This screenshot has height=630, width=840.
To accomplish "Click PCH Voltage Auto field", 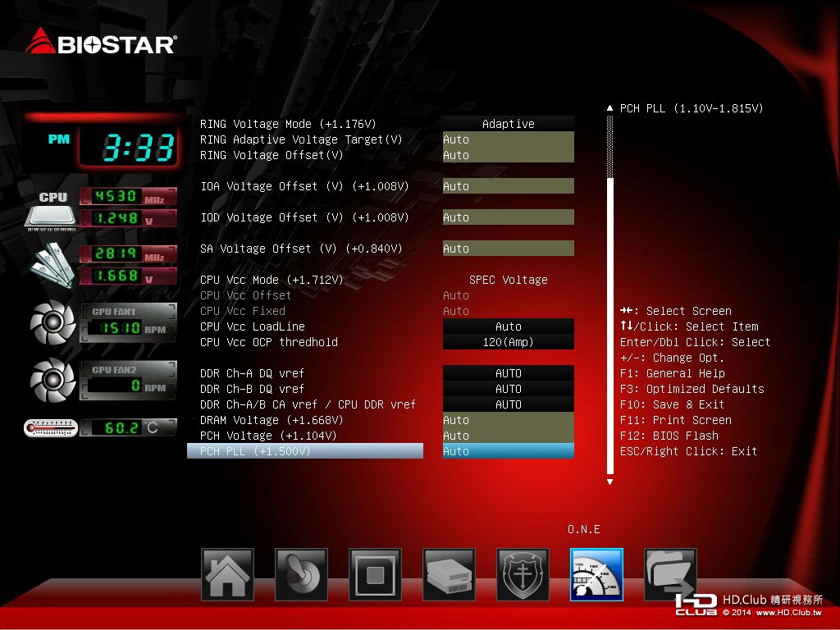I will click(x=509, y=435).
